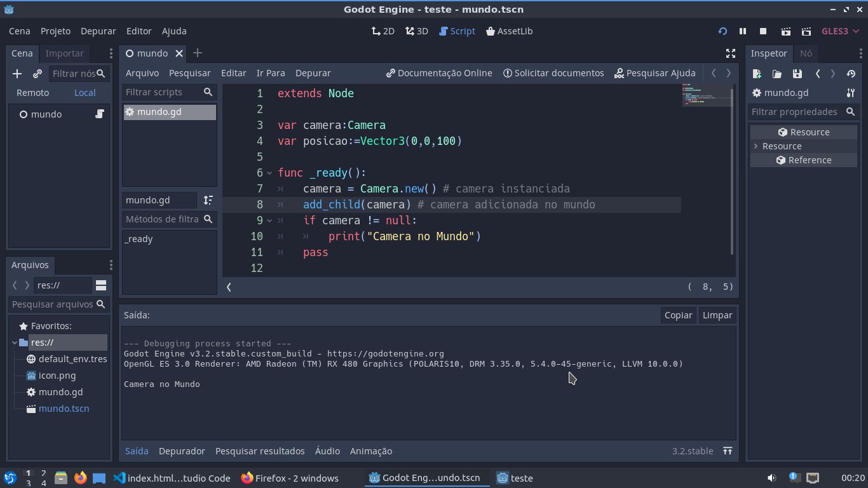868x488 pixels.
Task: Open the GLES3 renderer dropdown
Action: click(x=839, y=31)
